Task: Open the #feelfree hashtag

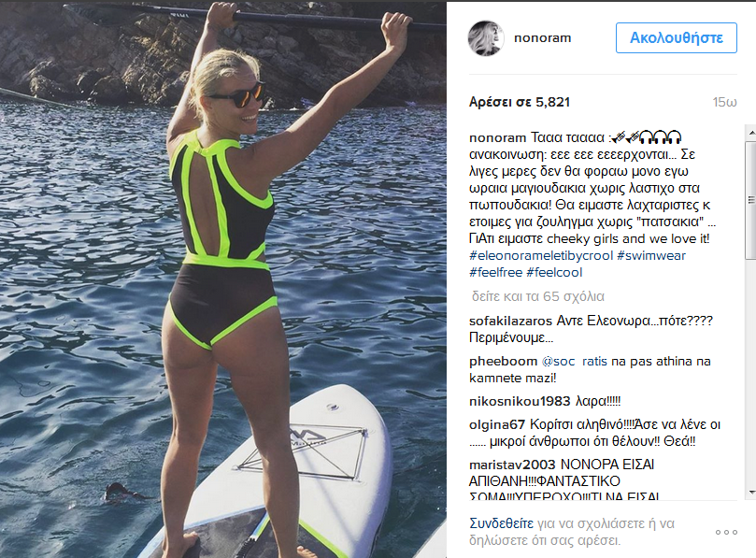Action: coord(495,273)
